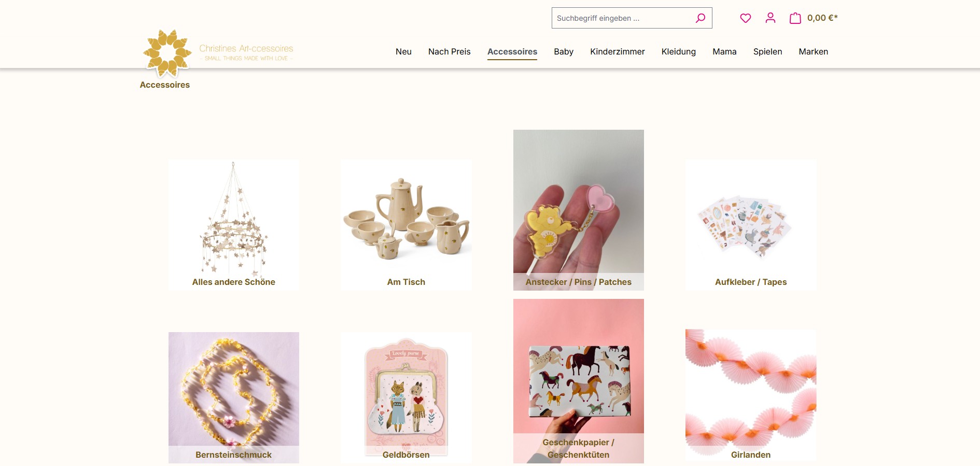Viewport: 980px width, 466px height.
Task: Open the Kinderzimmer navigation item
Action: pyautogui.click(x=617, y=51)
